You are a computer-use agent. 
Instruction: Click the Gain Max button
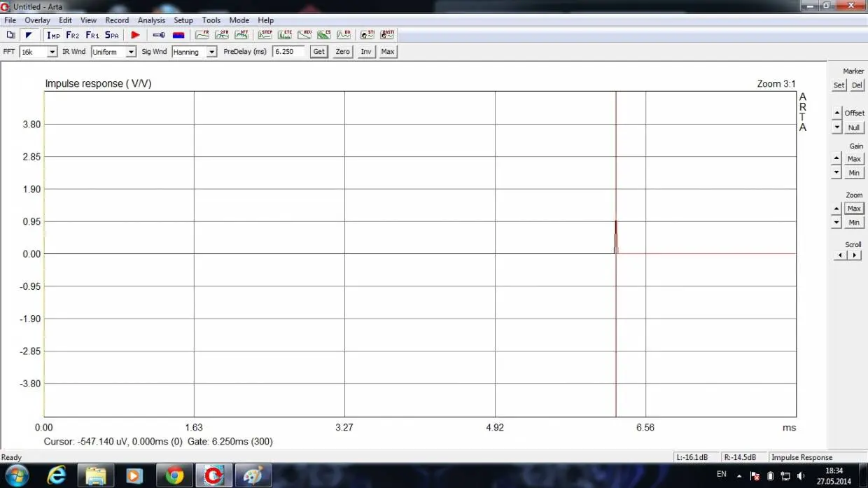[854, 159]
